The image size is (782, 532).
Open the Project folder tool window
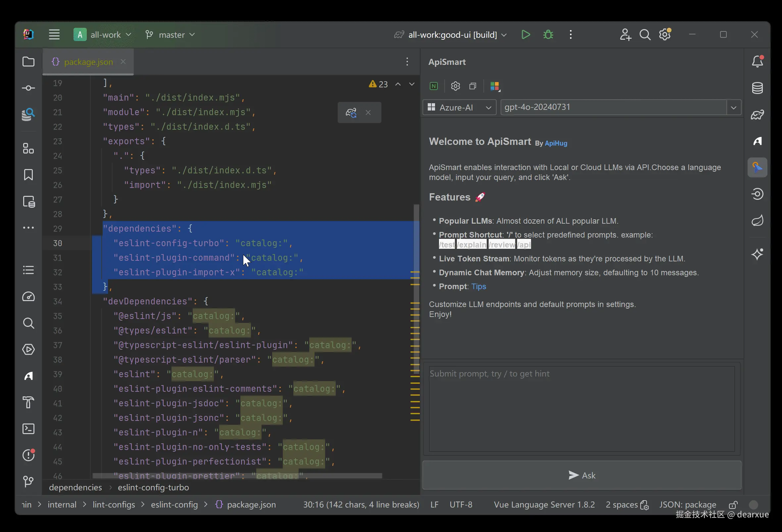coord(28,62)
